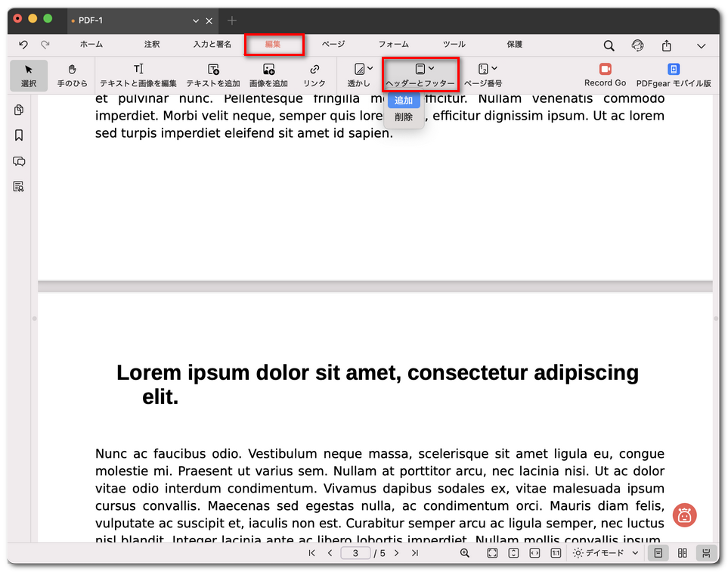Enable two-page view in status bar

coord(683,553)
